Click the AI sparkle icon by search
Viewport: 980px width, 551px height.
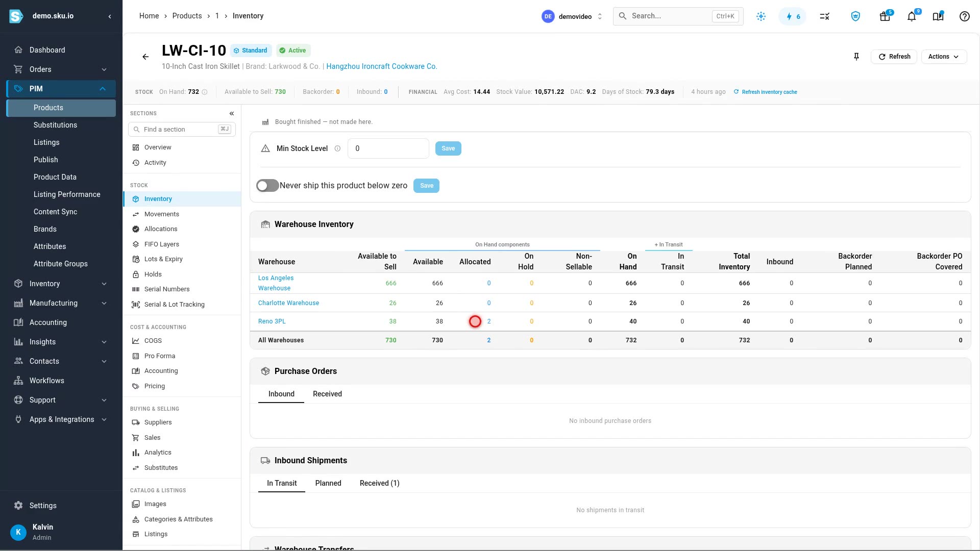(x=761, y=16)
